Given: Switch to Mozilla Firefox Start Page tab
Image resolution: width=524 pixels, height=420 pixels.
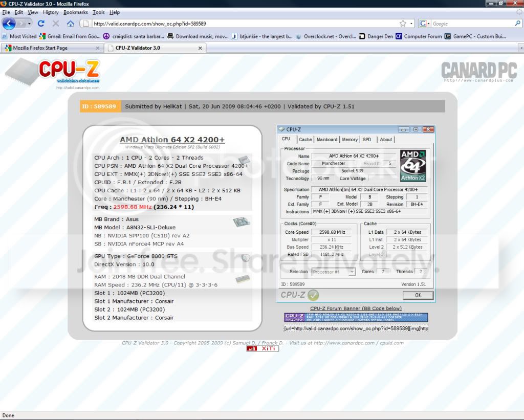Looking at the screenshot, I should tap(46, 48).
